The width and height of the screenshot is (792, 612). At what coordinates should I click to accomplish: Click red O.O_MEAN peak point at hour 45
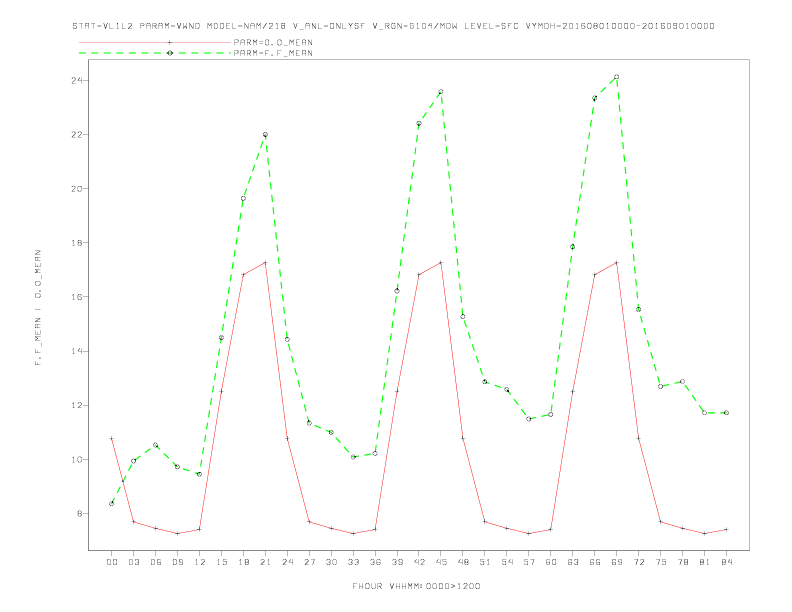click(x=441, y=263)
